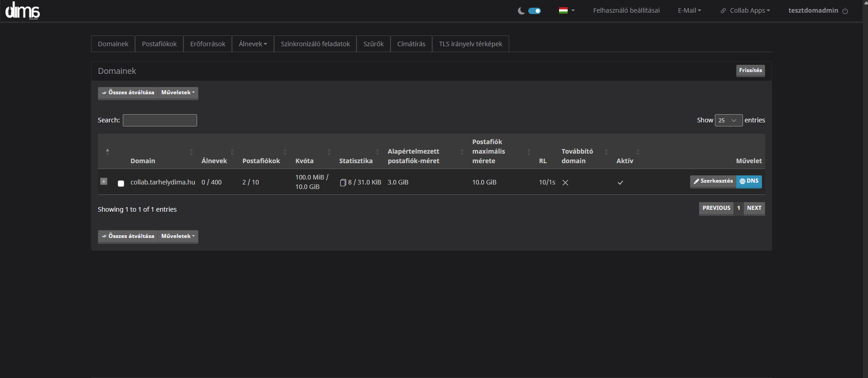Open the Hungarian flag language dropdown
Image resolution: width=868 pixels, height=378 pixels.
pos(566,10)
